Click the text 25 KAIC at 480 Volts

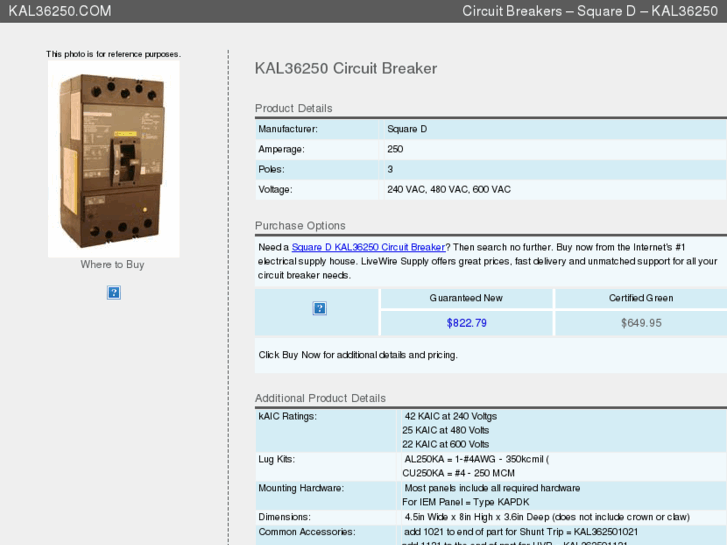pyautogui.click(x=446, y=430)
